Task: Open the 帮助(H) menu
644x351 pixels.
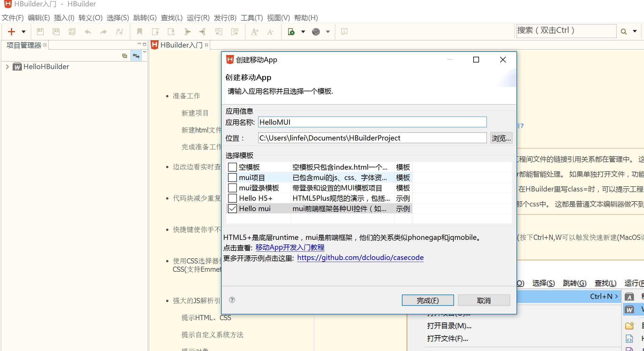Action: coord(306,18)
